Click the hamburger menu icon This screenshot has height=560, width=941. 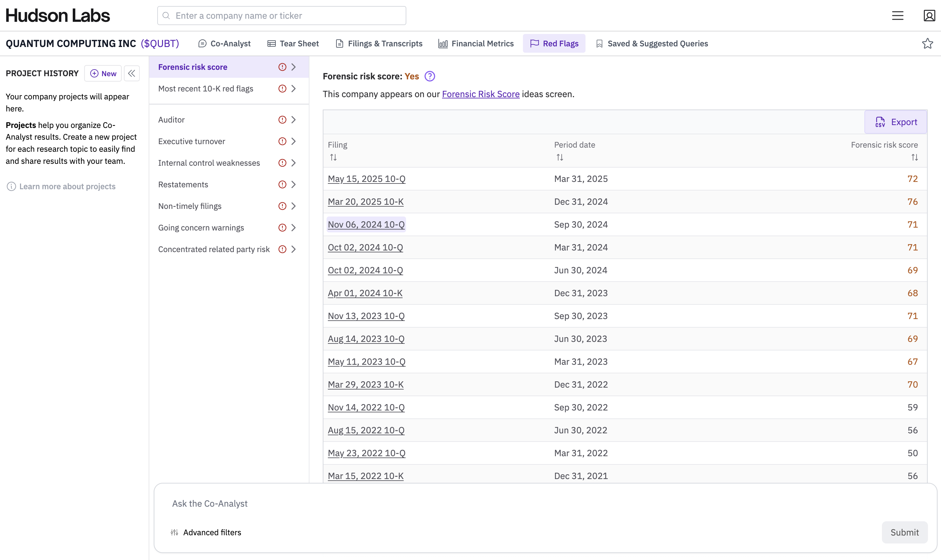click(x=897, y=16)
